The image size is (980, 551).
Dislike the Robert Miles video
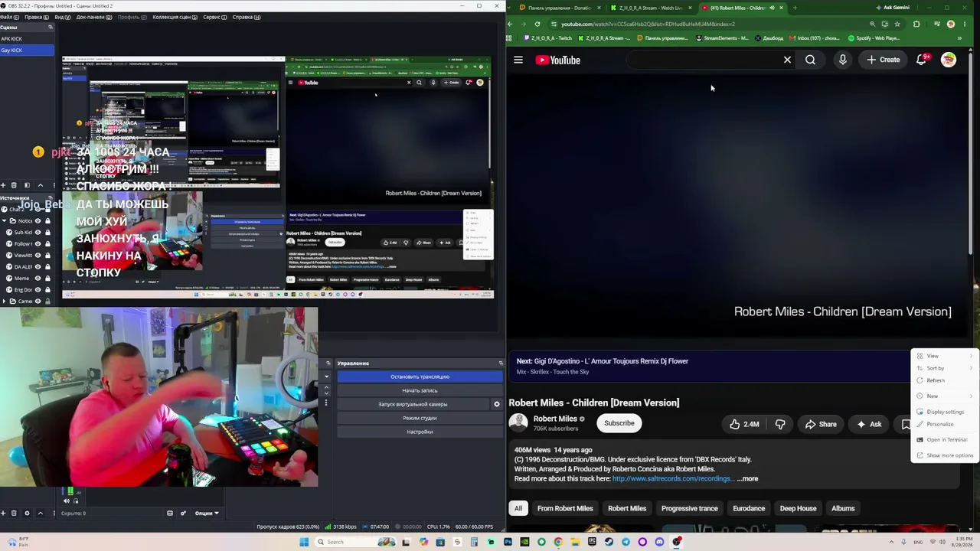pos(780,424)
